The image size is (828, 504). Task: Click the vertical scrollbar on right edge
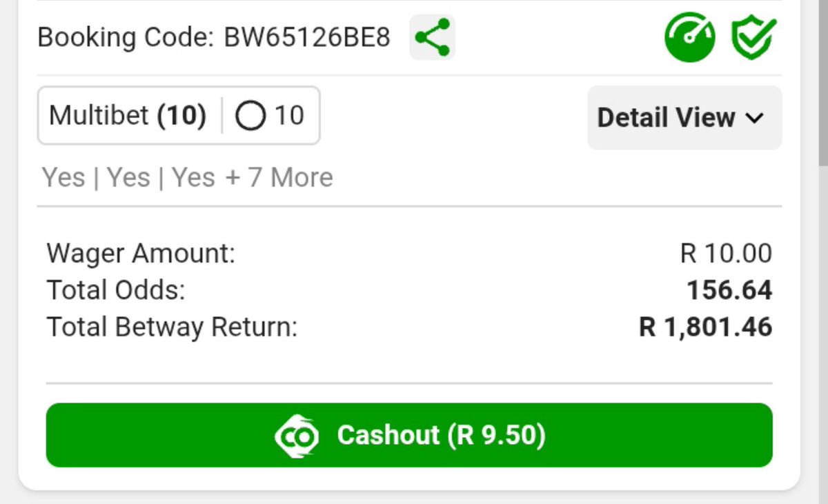point(823,83)
